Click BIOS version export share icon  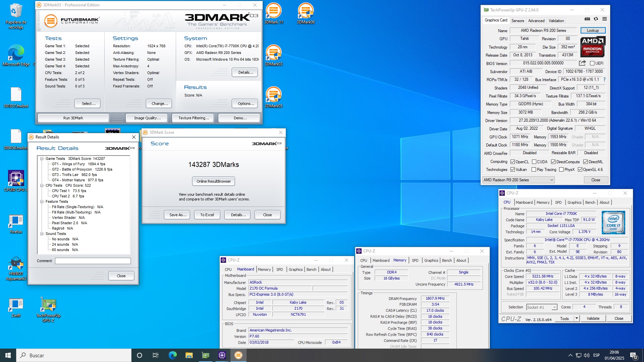[582, 63]
